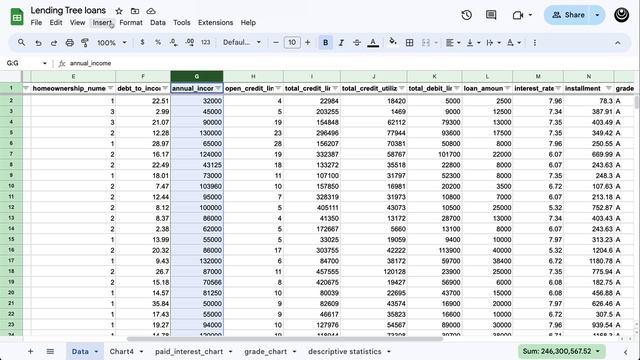Viewport: 640px width, 360px height.
Task: Open the Sum 246,300,567.52 summary dropdown
Action: click(x=562, y=351)
